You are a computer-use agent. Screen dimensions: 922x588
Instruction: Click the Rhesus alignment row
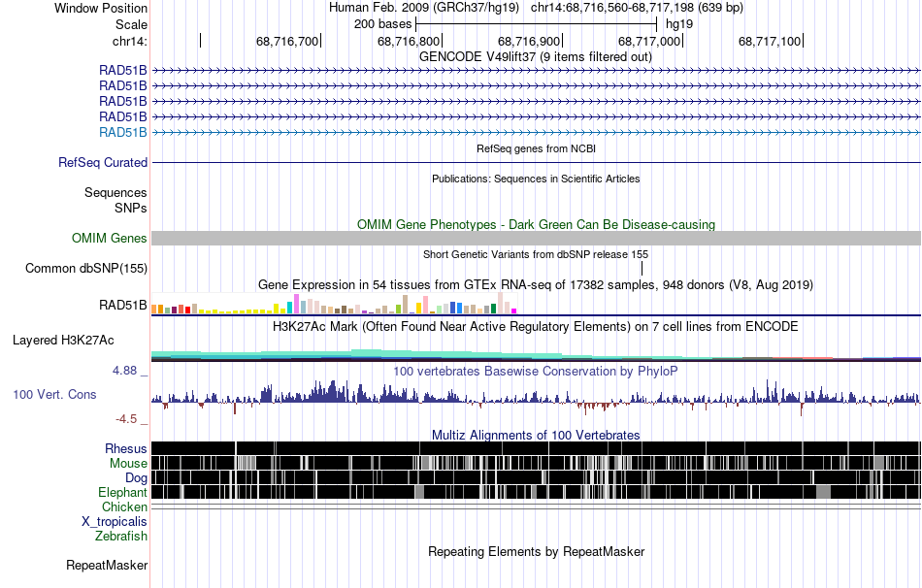tap(536, 448)
